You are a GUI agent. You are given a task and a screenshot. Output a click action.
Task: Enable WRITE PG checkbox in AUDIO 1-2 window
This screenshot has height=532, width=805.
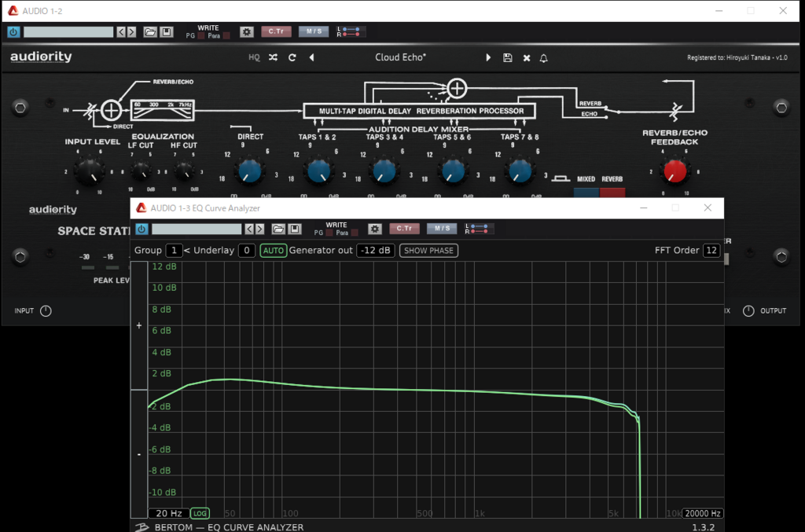(x=201, y=36)
